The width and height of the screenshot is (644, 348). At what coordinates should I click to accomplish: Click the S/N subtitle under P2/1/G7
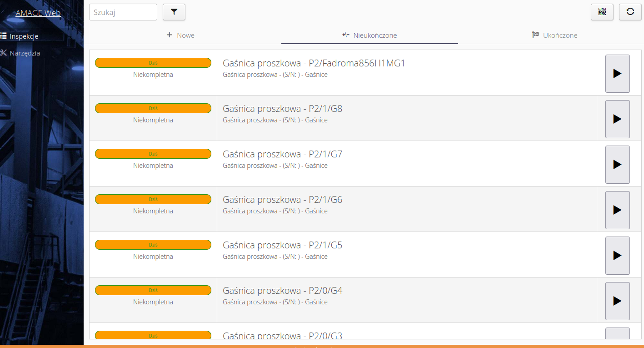point(275,166)
